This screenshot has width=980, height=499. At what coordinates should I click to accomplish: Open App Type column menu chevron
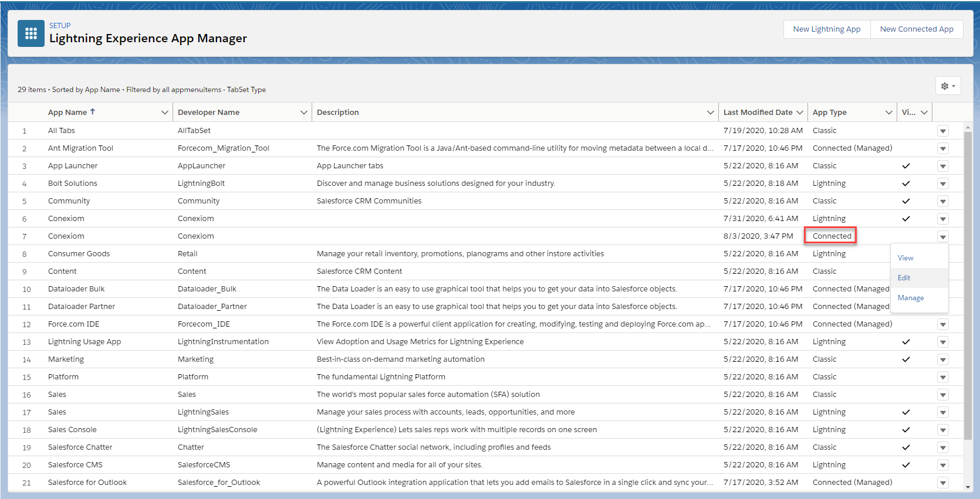[x=888, y=113]
